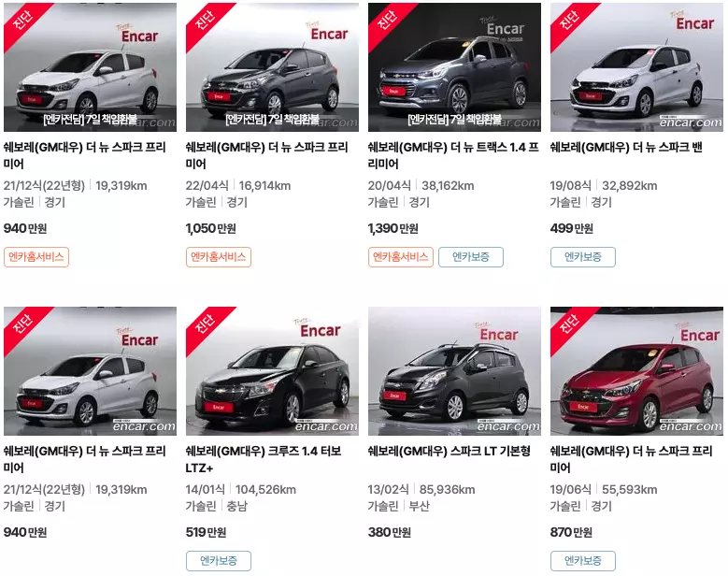Click 엔카보증 badge under 870만원 listing
728x576 pixels.
click(x=582, y=561)
